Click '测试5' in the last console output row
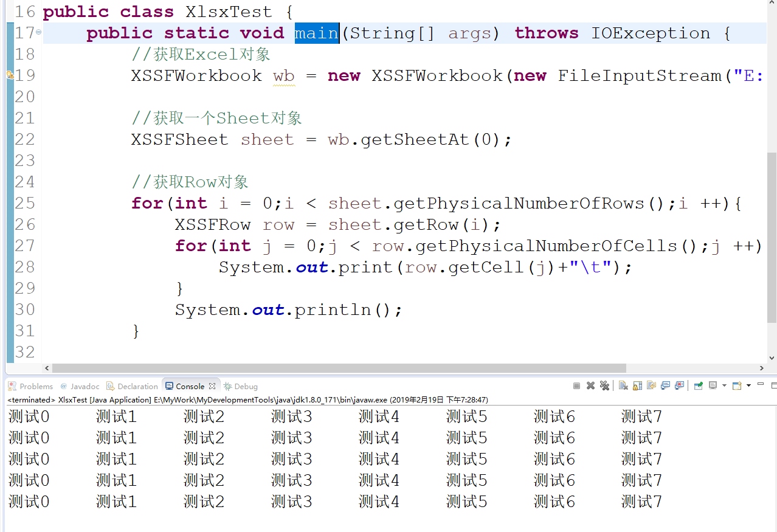The height and width of the screenshot is (532, 777). tap(466, 502)
